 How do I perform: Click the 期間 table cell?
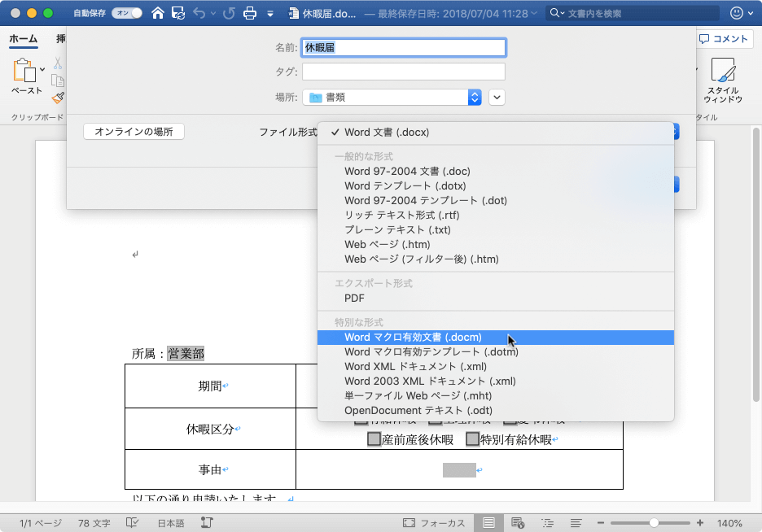click(210, 386)
